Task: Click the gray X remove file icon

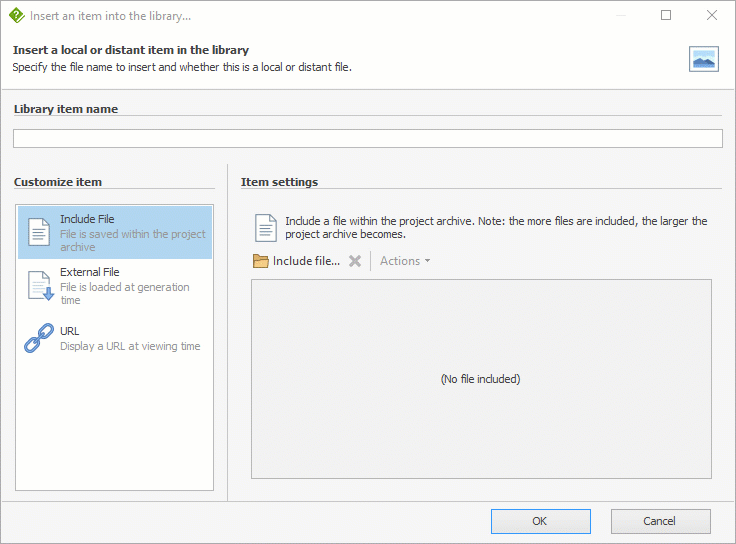Action: click(x=354, y=261)
